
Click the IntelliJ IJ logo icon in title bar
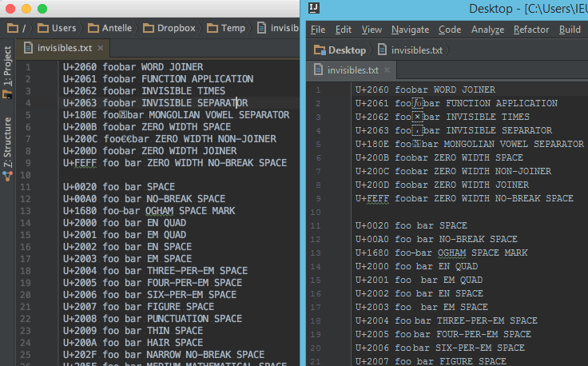click(x=314, y=8)
